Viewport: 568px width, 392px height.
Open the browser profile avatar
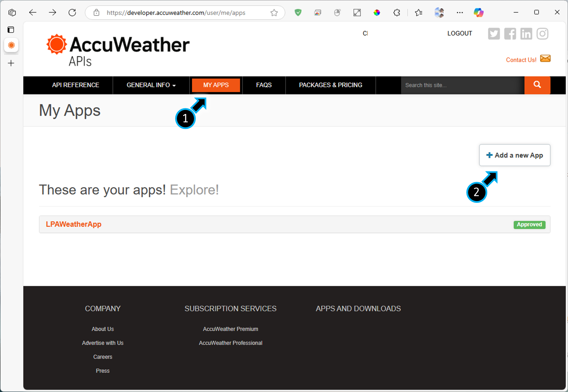[x=439, y=13]
